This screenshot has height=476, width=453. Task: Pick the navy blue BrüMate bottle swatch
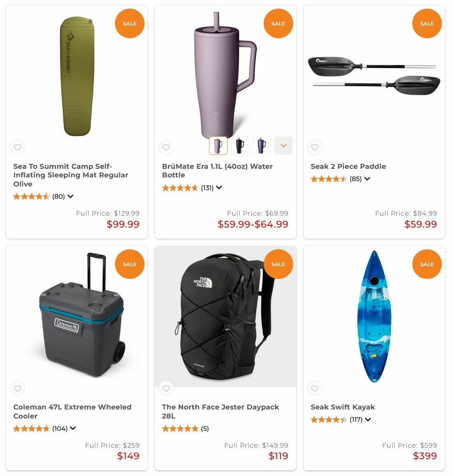pyautogui.click(x=262, y=145)
